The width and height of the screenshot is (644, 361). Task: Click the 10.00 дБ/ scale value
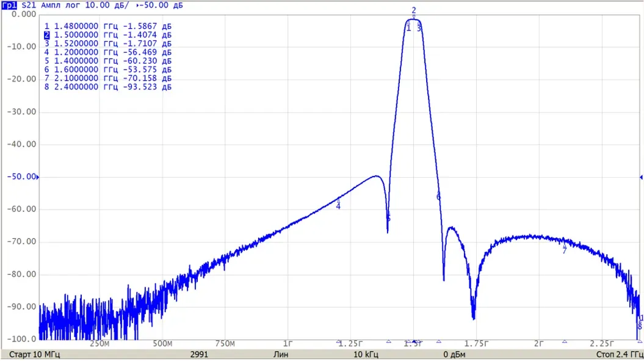107,5
